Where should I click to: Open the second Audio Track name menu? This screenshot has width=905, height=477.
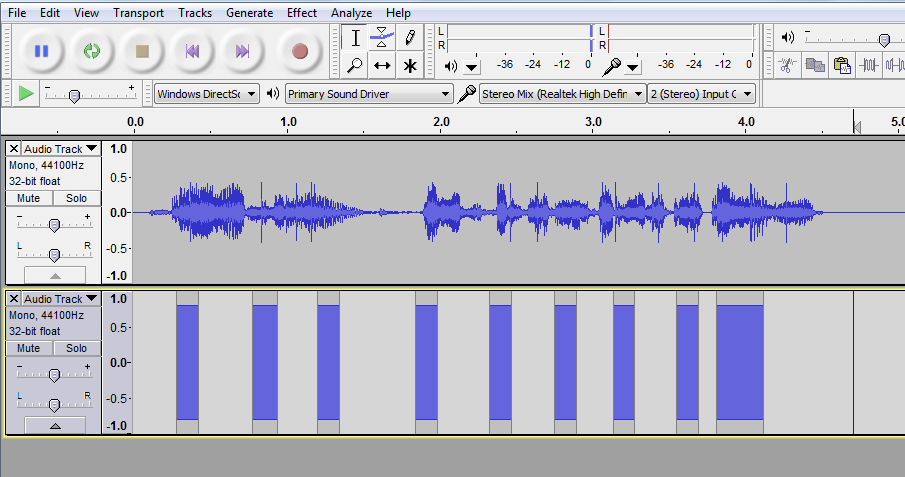point(61,299)
